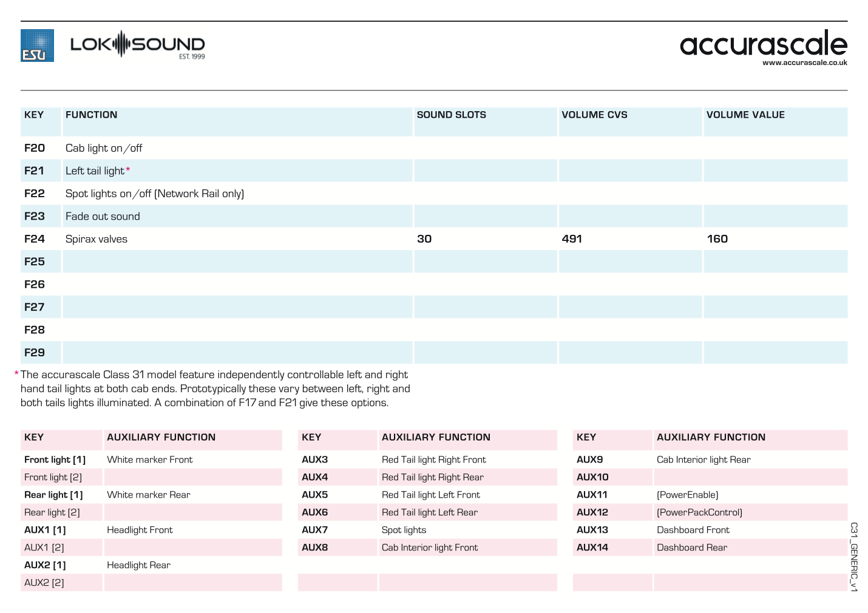
Task: Click volume CV value 491
Action: tap(572, 239)
